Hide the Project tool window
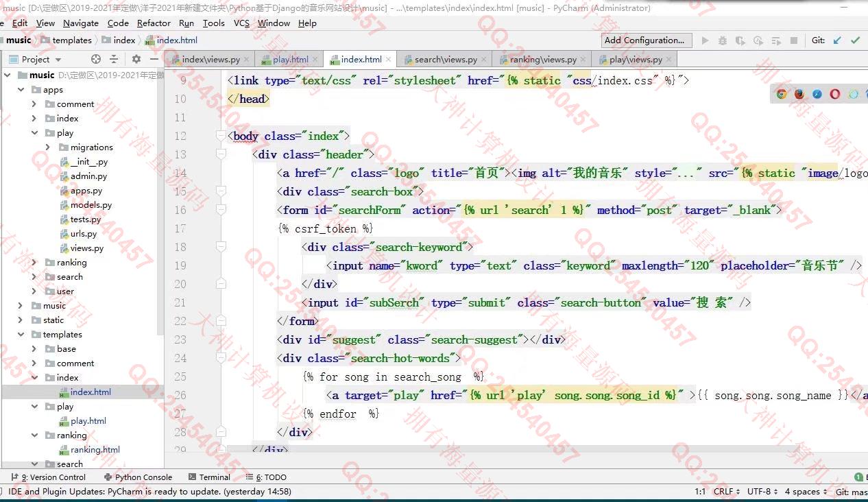This screenshot has width=868, height=502. point(154,59)
